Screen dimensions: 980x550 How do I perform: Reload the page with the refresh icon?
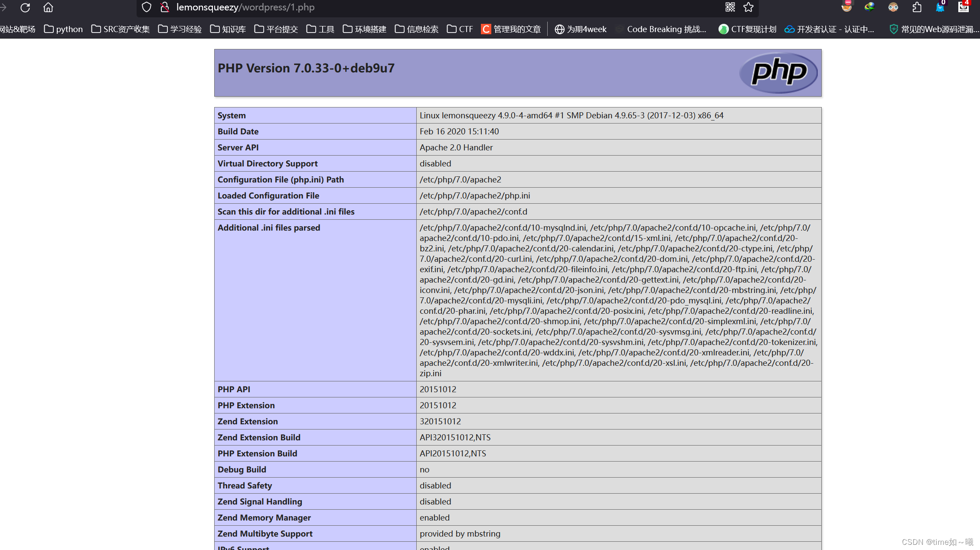click(25, 7)
